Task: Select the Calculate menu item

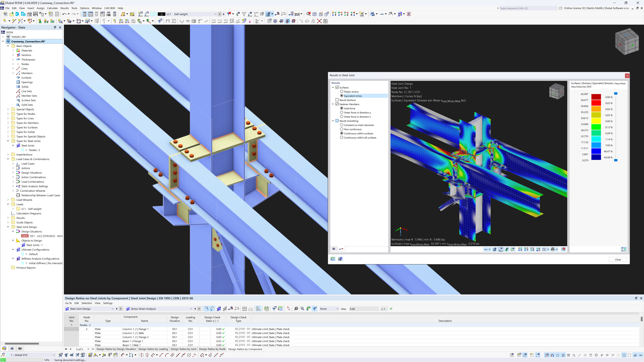Action: tap(53, 8)
